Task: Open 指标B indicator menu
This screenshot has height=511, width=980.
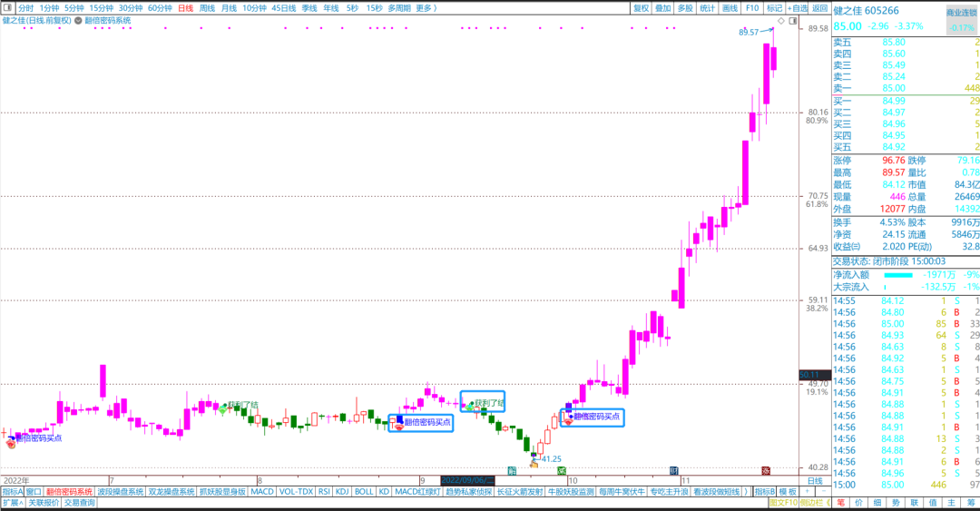Action: click(x=764, y=492)
